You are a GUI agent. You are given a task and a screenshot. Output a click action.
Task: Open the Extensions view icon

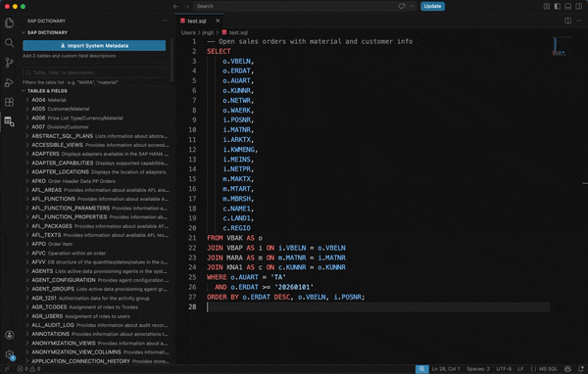click(x=10, y=102)
